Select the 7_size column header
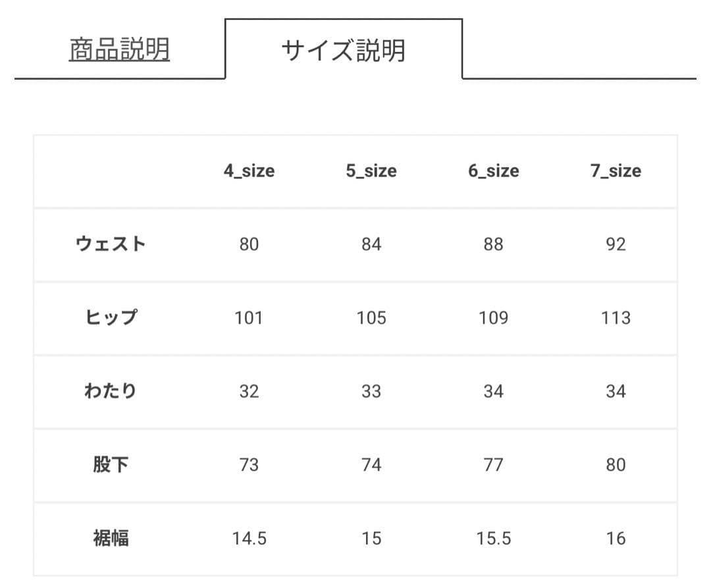The image size is (711, 588). point(616,171)
